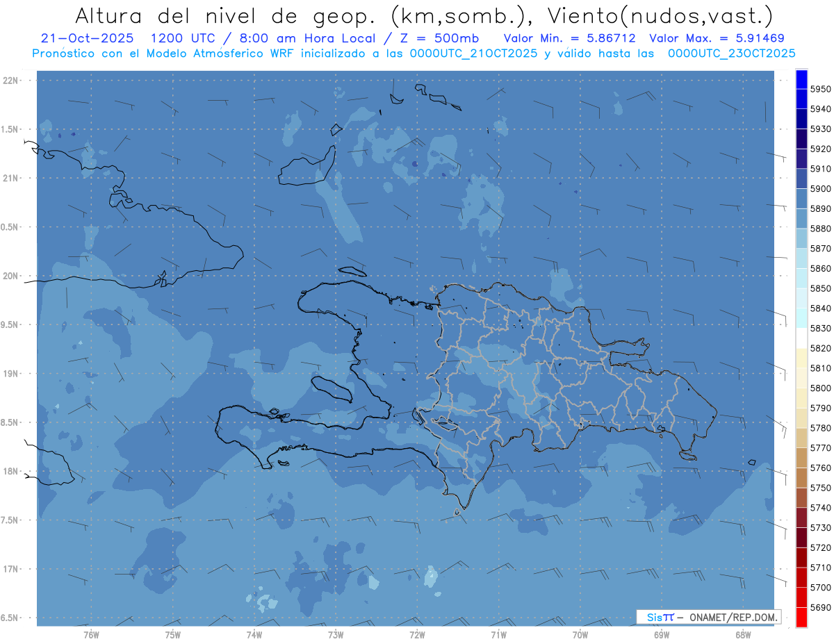Click the "71W" longitude label
Viewport: 834px width, 644px height.
tap(498, 634)
